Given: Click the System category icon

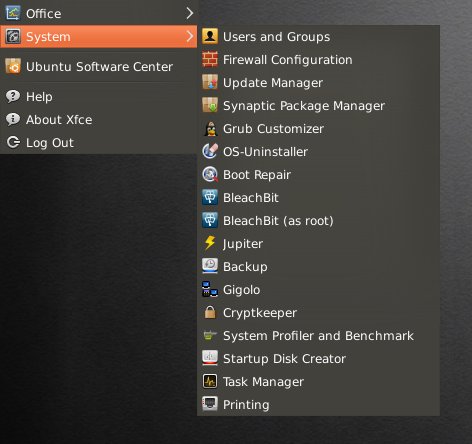Looking at the screenshot, I should tap(13, 36).
